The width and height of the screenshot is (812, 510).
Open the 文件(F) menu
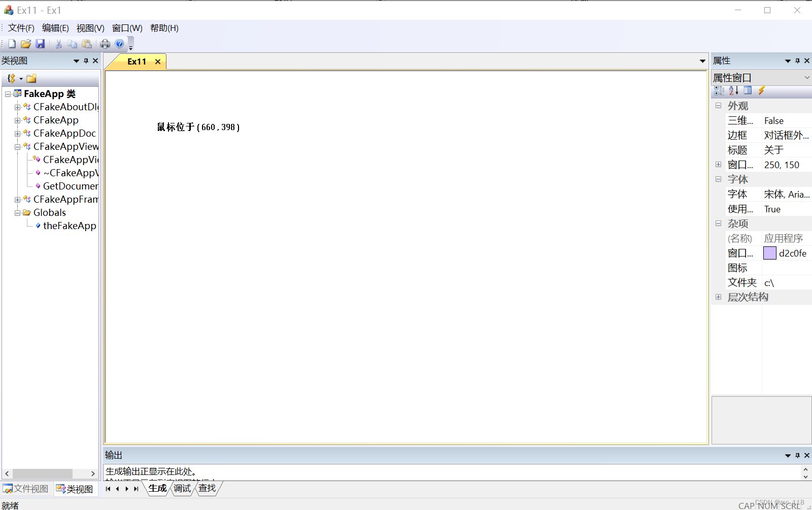[21, 28]
